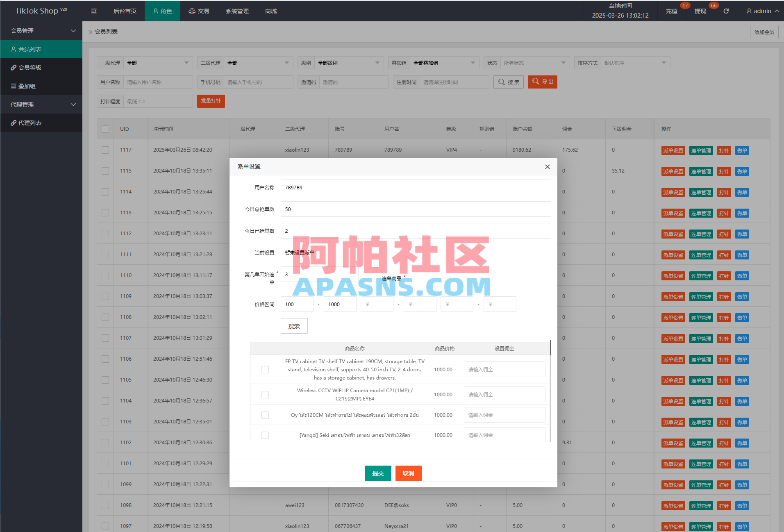The height and width of the screenshot is (532, 784).
Task: Open 后台首页 from the top menu
Action: pyautogui.click(x=125, y=11)
